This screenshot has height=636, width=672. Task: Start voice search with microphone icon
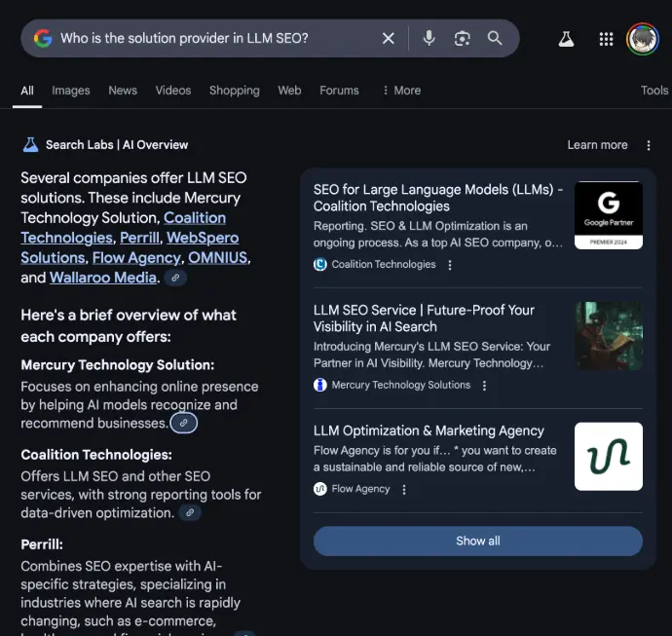[429, 39]
